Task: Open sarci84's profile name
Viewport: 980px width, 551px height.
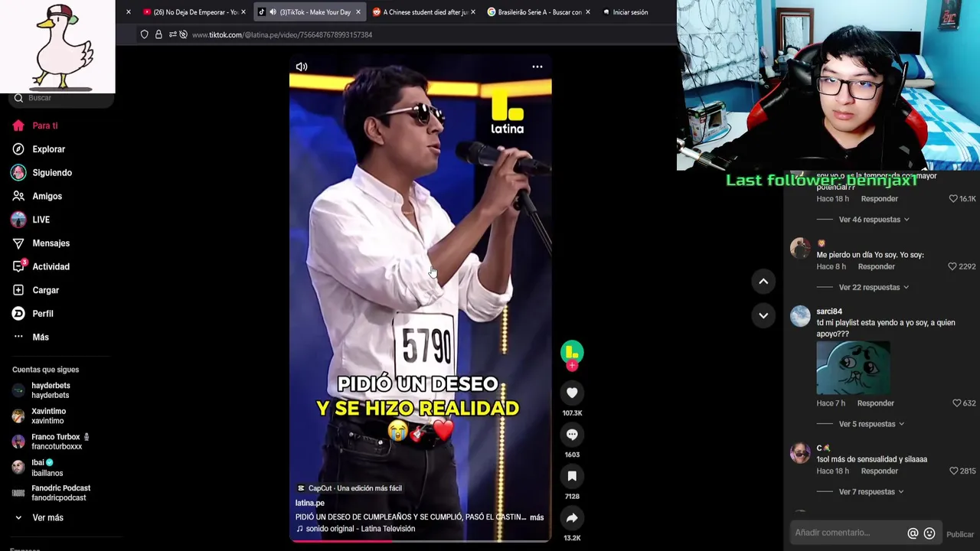Action: [829, 311]
